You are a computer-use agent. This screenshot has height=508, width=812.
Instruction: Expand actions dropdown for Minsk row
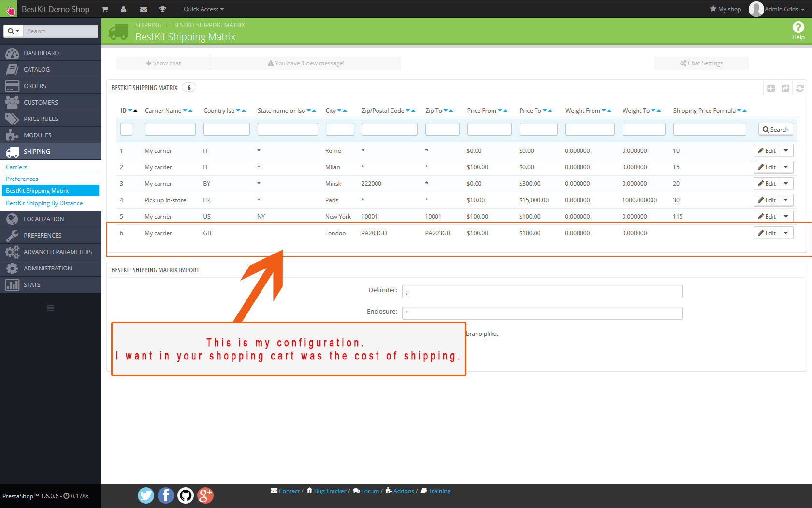[x=786, y=184]
